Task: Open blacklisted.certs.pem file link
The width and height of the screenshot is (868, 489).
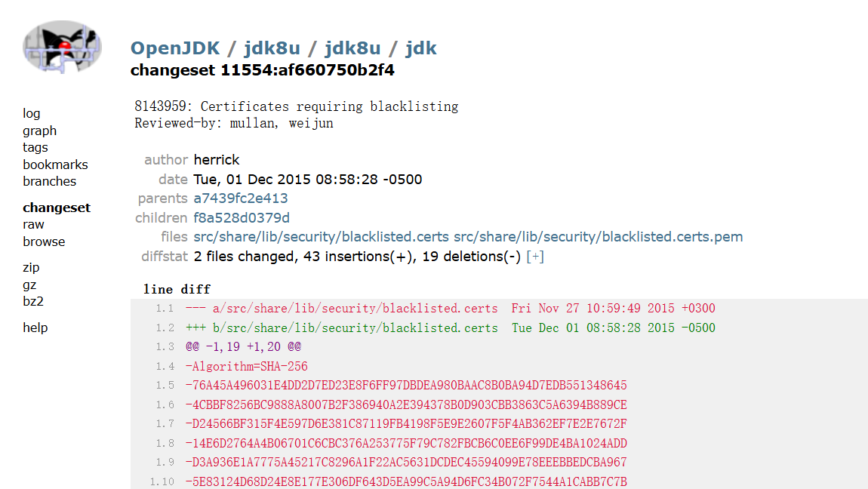Action: click(599, 236)
